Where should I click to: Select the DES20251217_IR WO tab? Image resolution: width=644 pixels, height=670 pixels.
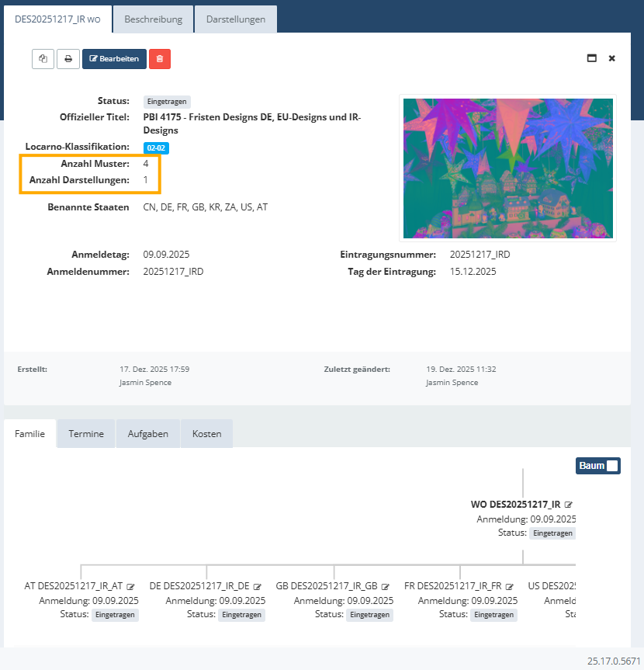pyautogui.click(x=57, y=19)
